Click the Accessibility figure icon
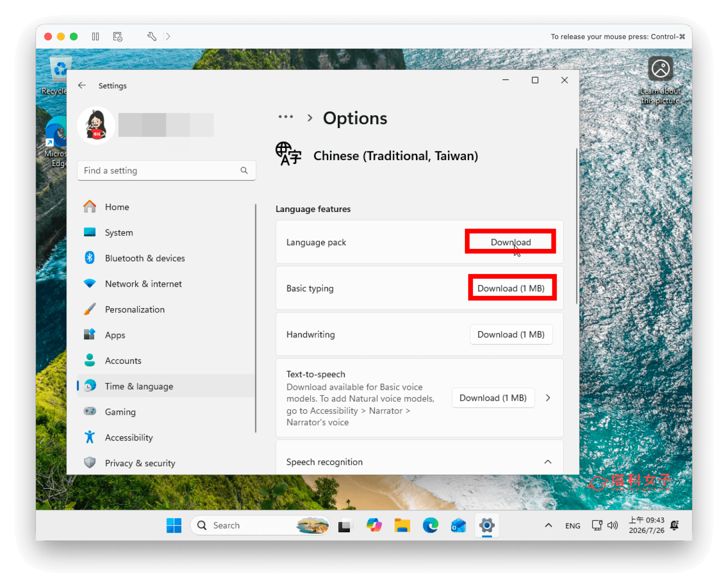728x588 pixels. (90, 437)
